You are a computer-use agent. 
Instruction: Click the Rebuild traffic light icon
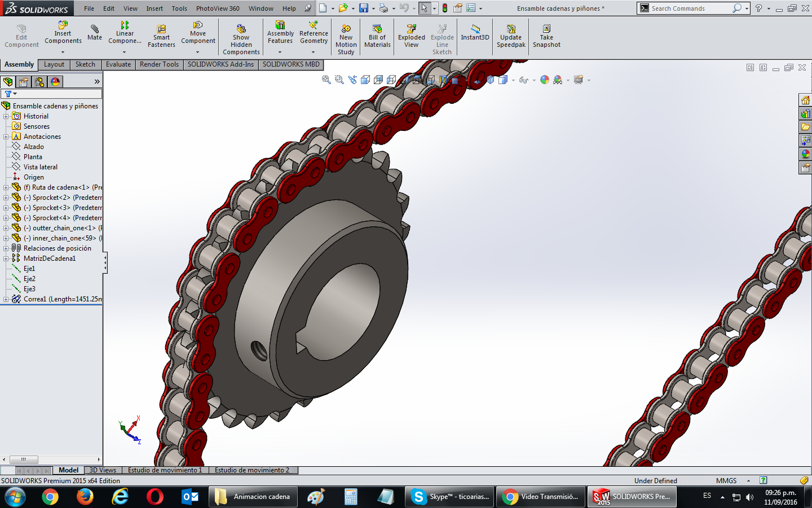coord(445,8)
